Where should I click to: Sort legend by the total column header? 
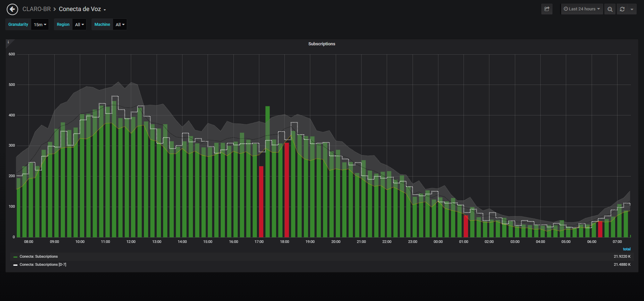tap(627, 249)
